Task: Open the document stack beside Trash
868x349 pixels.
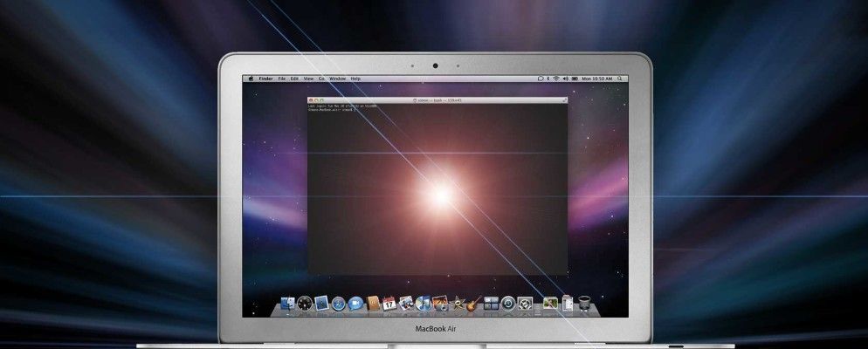Action: pos(568,303)
